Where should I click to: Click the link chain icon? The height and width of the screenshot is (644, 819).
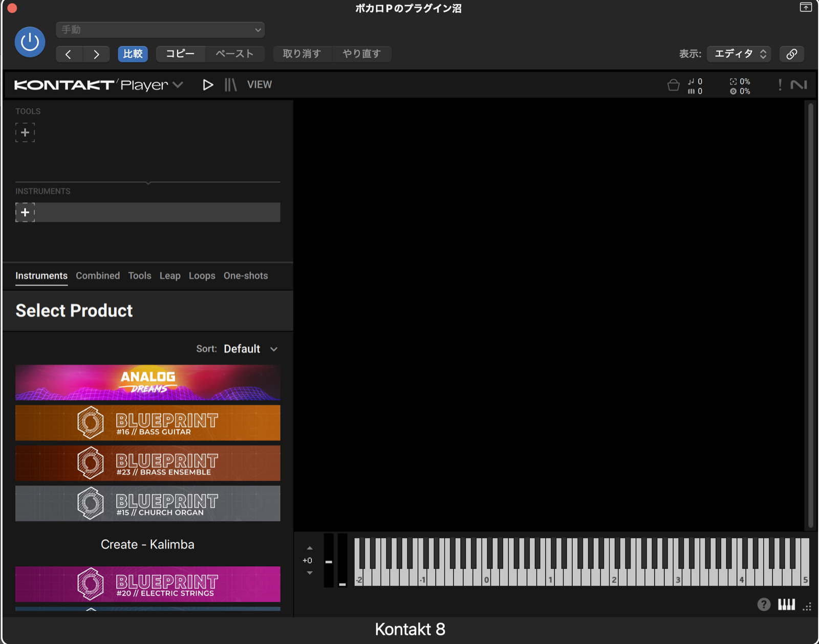tap(791, 54)
